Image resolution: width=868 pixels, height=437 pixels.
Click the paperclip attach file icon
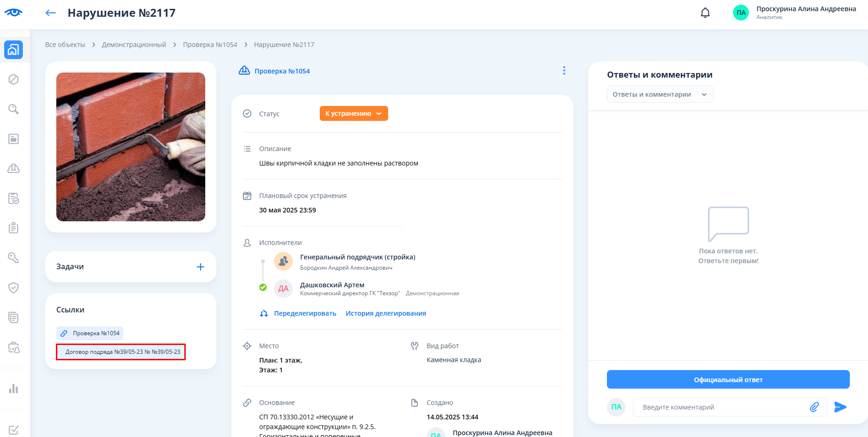814,407
